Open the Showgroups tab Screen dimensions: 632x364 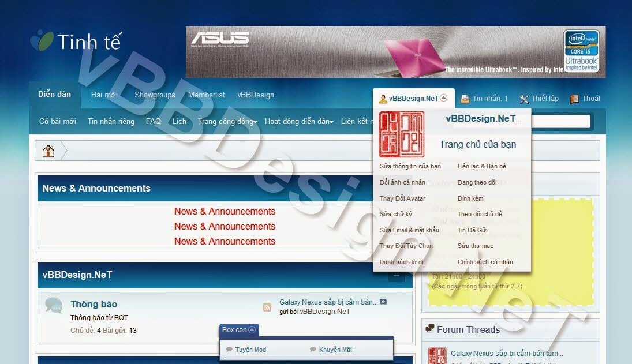[155, 95]
